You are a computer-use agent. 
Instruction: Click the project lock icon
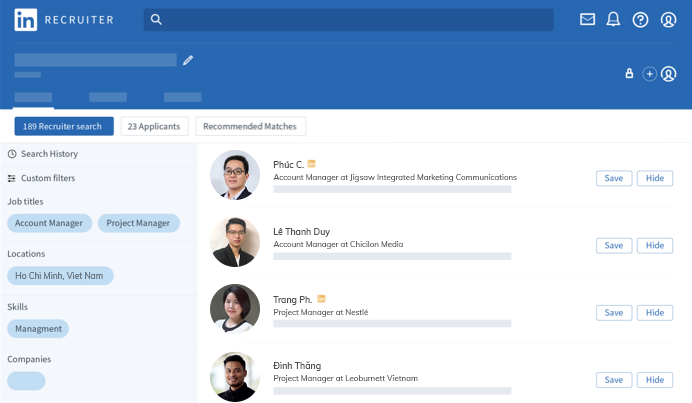tap(629, 74)
